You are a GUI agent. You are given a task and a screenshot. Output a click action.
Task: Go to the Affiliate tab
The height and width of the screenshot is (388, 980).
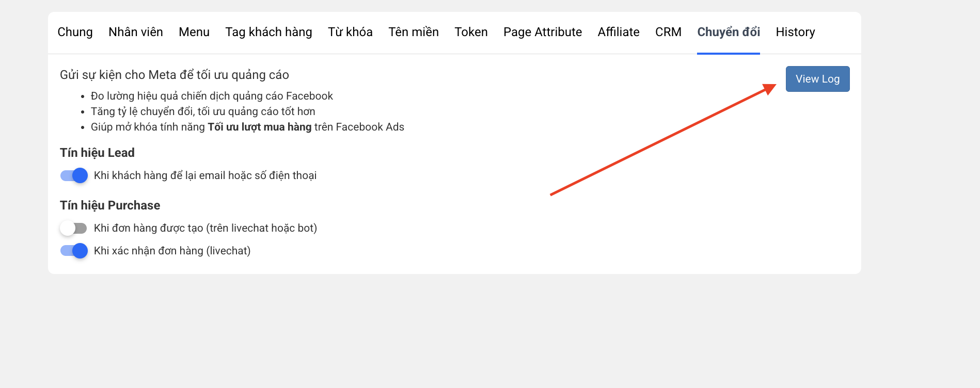[x=619, y=32]
